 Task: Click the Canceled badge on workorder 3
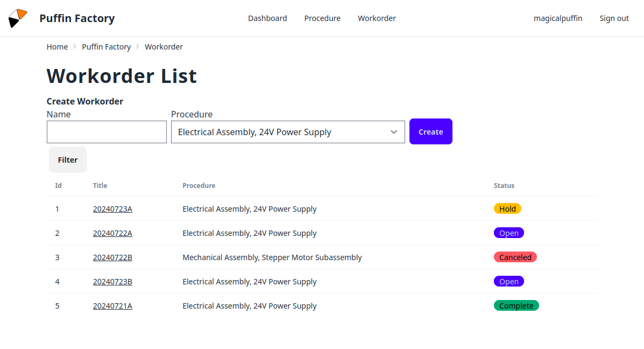point(515,257)
